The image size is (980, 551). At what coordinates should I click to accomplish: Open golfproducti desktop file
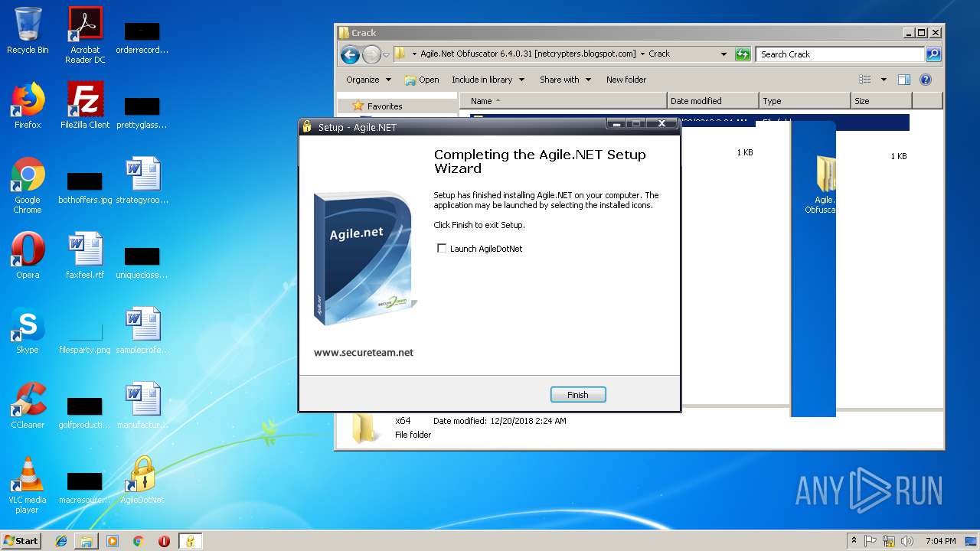pos(85,412)
